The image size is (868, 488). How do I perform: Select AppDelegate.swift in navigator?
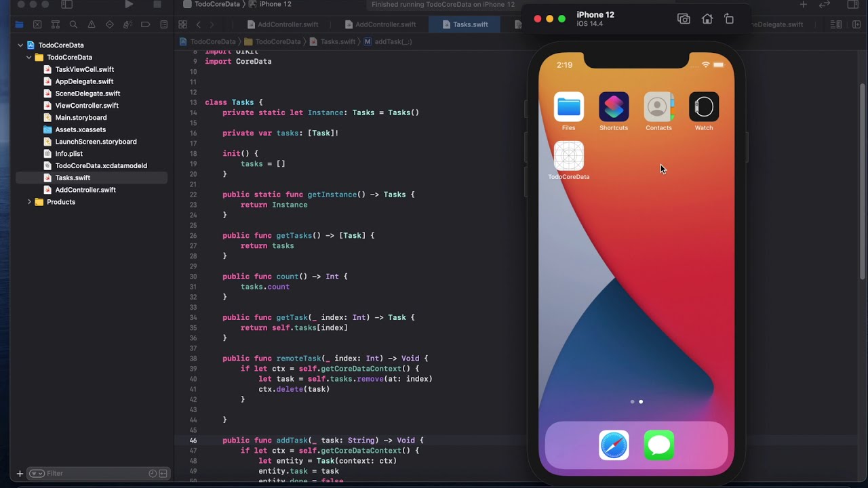click(84, 81)
